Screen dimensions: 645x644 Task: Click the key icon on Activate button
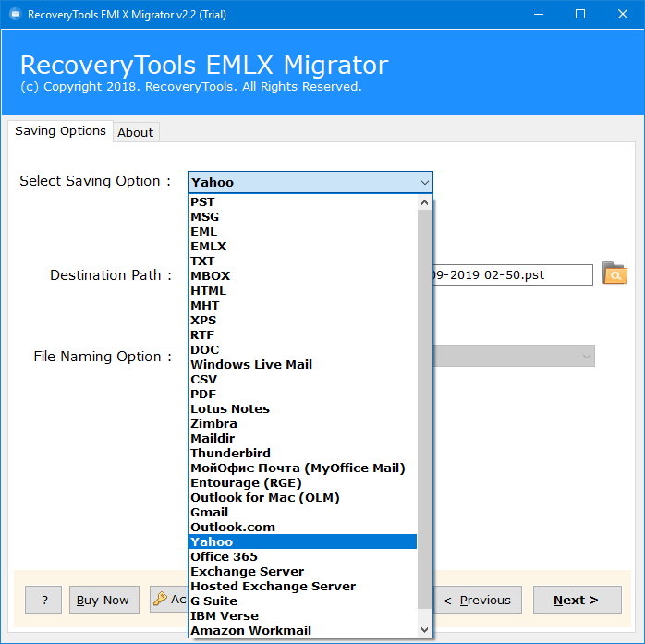160,599
